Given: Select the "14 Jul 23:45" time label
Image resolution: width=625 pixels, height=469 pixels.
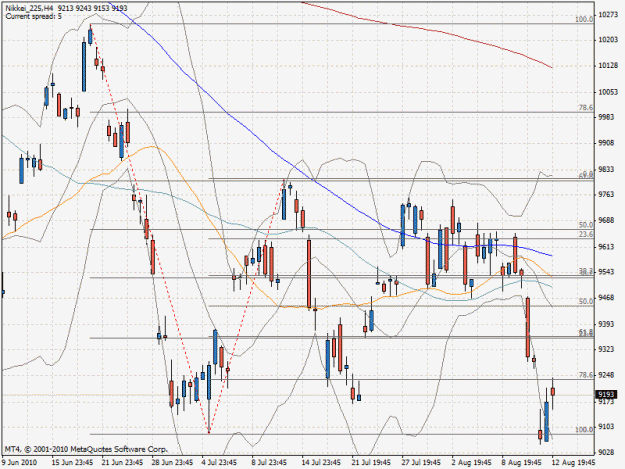Looking at the screenshot, I should [x=321, y=462].
